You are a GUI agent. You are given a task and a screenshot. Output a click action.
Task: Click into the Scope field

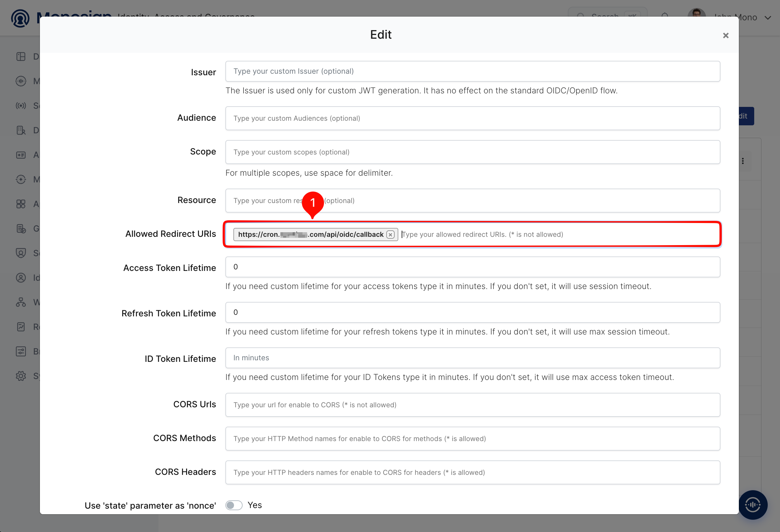coord(473,152)
